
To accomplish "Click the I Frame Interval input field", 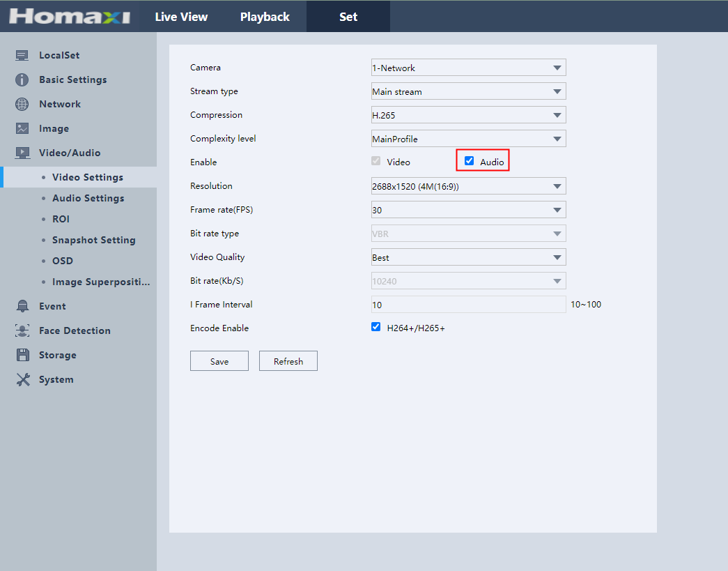I will [468, 304].
